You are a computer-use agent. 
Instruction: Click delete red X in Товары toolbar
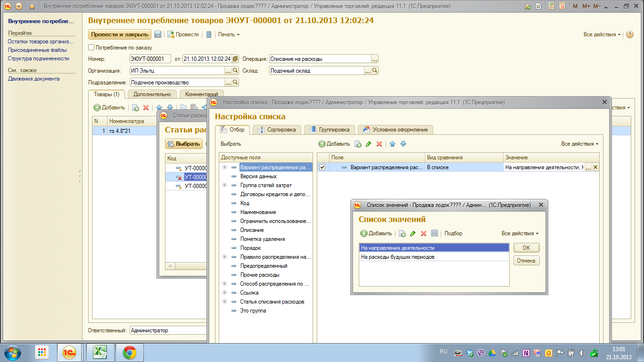(146, 107)
